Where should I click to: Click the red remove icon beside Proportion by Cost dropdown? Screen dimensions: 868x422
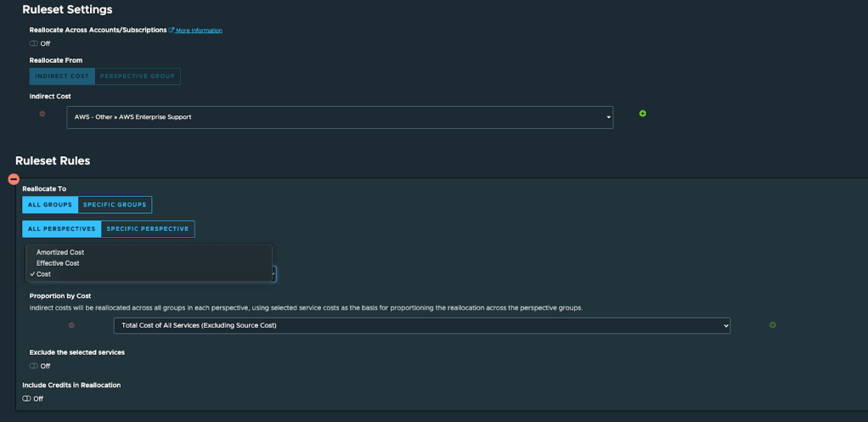point(71,325)
